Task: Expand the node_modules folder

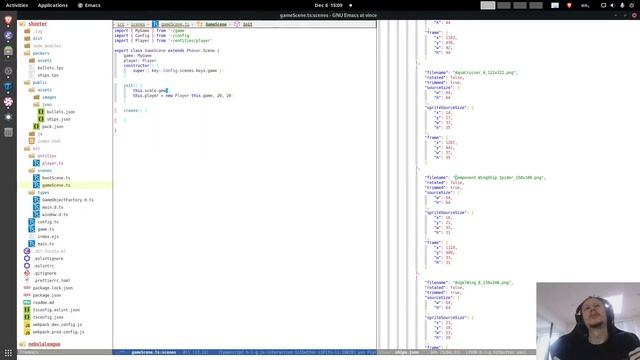Action: tap(27, 46)
